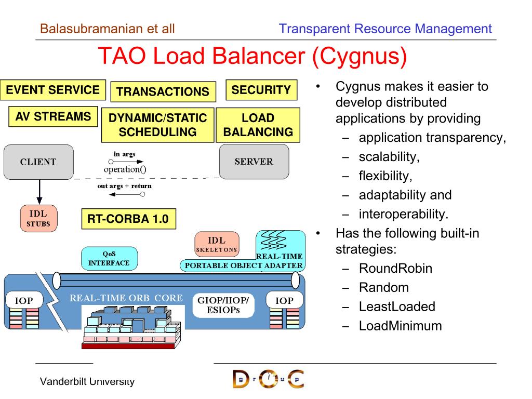Click the "Transparent Resource Management" header text
The height and width of the screenshot is (399, 532).
[385, 29]
